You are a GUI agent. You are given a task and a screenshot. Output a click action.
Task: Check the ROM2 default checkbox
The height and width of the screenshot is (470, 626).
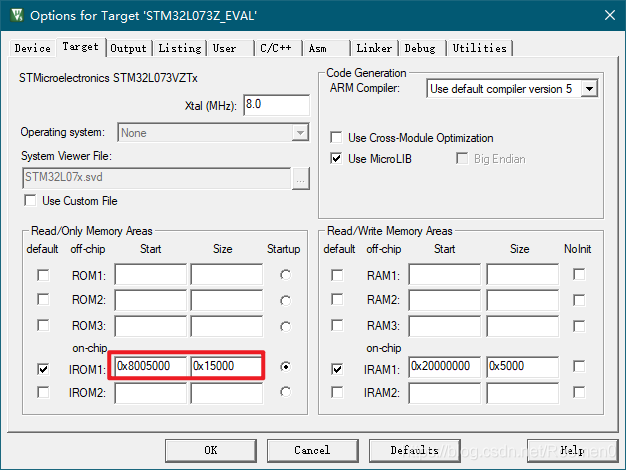(43, 299)
